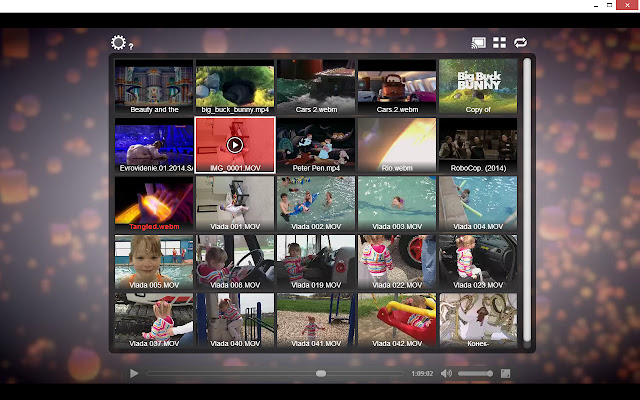Open the Cars.2.webm Mater thumbnail
The image size is (640, 400).
click(x=397, y=87)
